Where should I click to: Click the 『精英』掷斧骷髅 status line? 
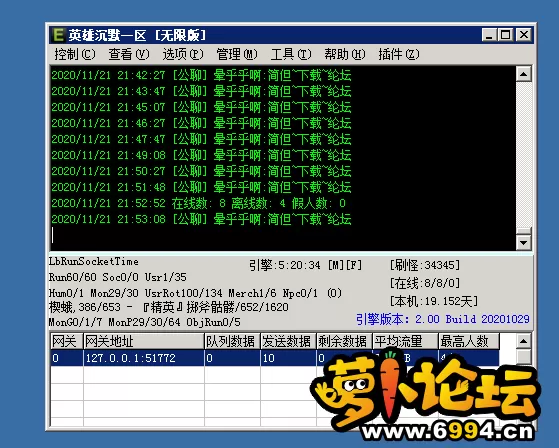[x=169, y=307]
